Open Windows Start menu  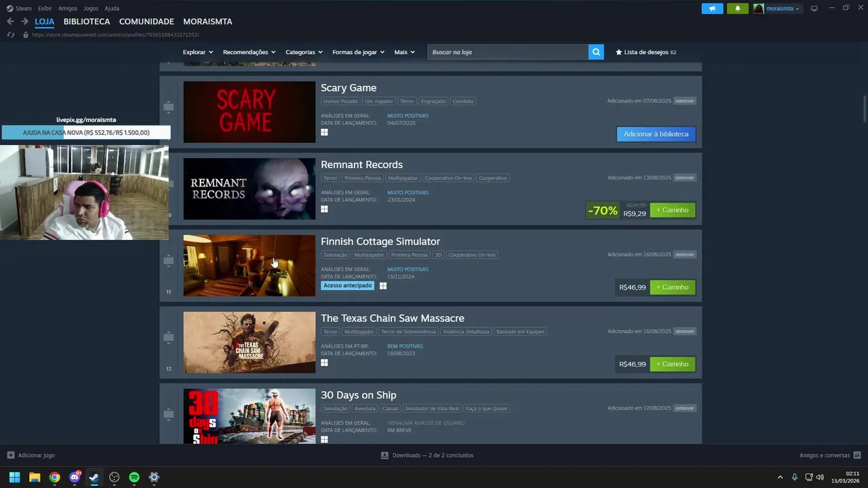coord(14,477)
